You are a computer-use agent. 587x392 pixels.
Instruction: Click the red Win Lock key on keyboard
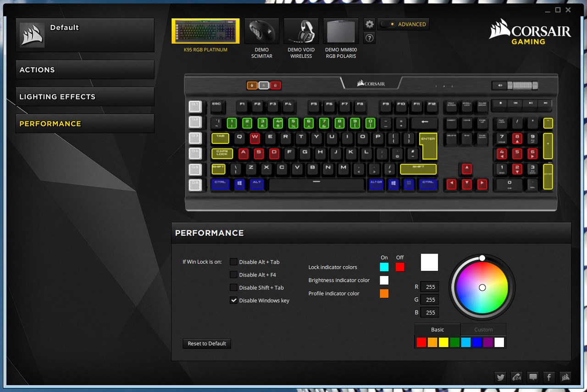click(x=276, y=85)
